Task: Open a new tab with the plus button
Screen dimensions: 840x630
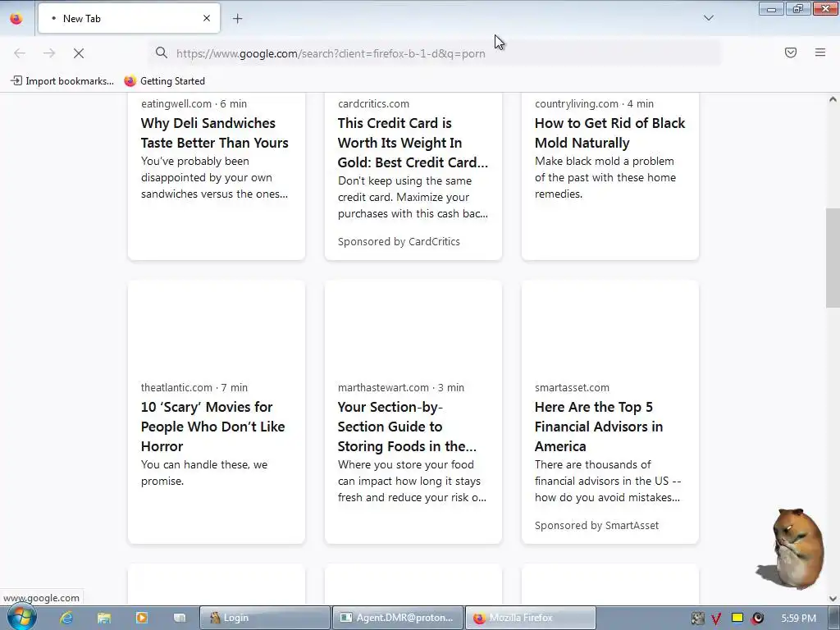Action: (x=237, y=19)
